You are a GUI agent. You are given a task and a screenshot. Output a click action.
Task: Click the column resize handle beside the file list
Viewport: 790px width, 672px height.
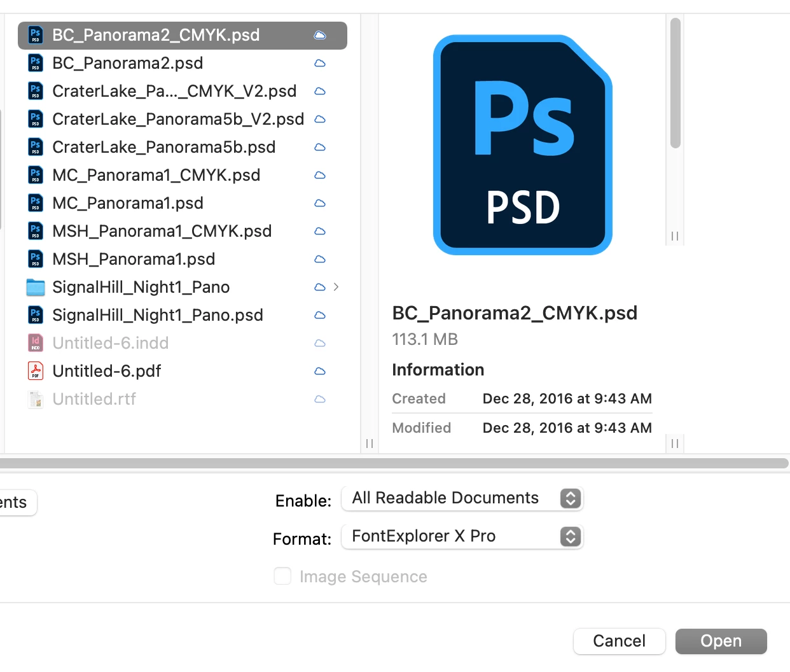370,444
